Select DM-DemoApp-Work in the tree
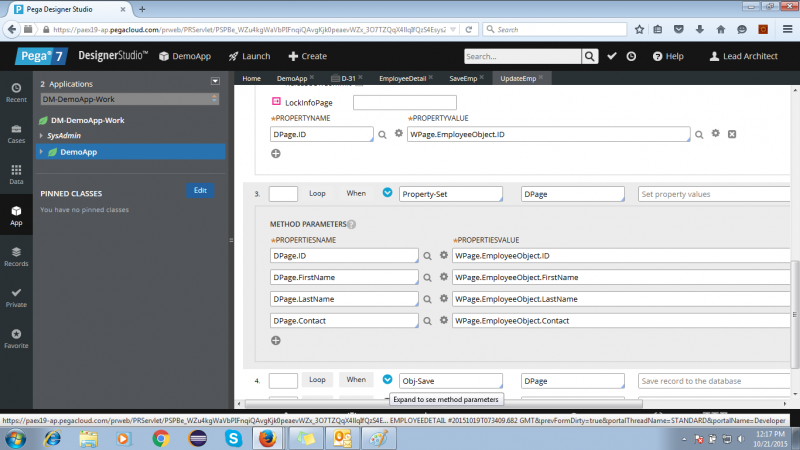 (87, 120)
